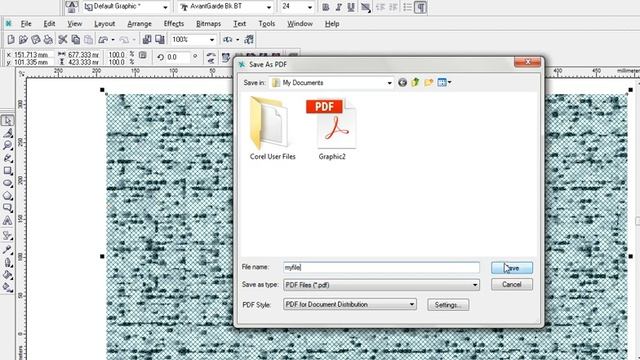Image resolution: width=640 pixels, height=360 pixels.
Task: Toggle nonproportional scaling lock
Action: click(142, 55)
